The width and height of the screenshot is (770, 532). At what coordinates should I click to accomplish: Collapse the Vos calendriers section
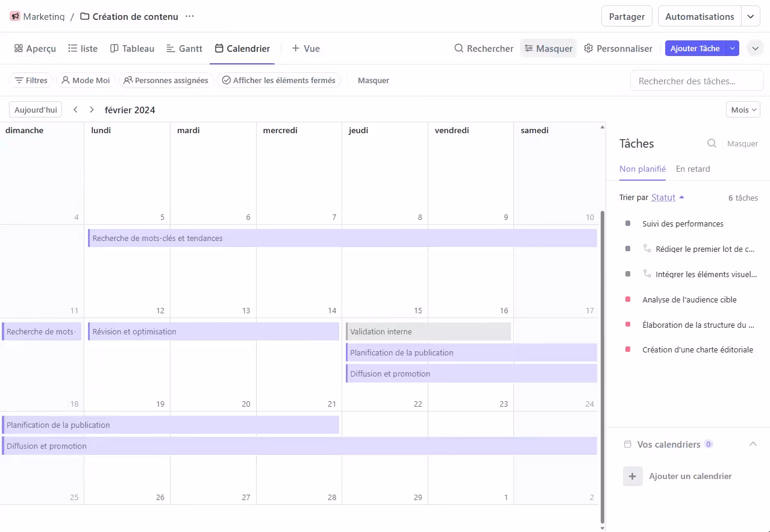click(753, 443)
